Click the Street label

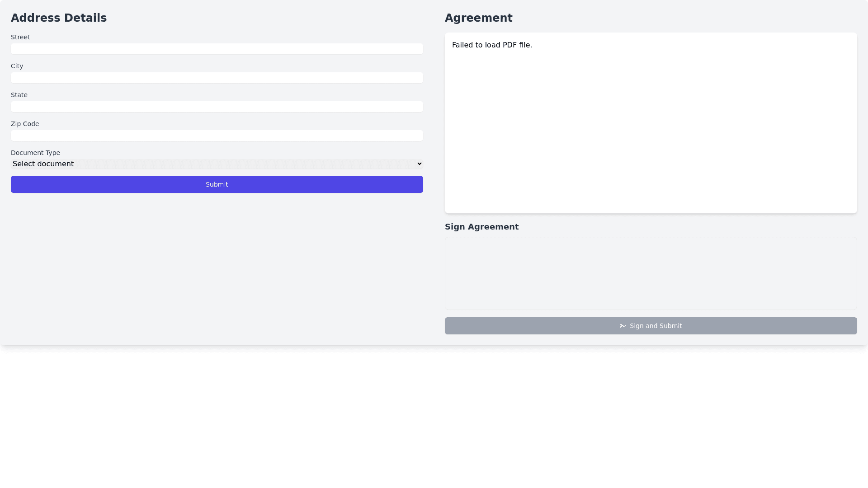pos(20,37)
